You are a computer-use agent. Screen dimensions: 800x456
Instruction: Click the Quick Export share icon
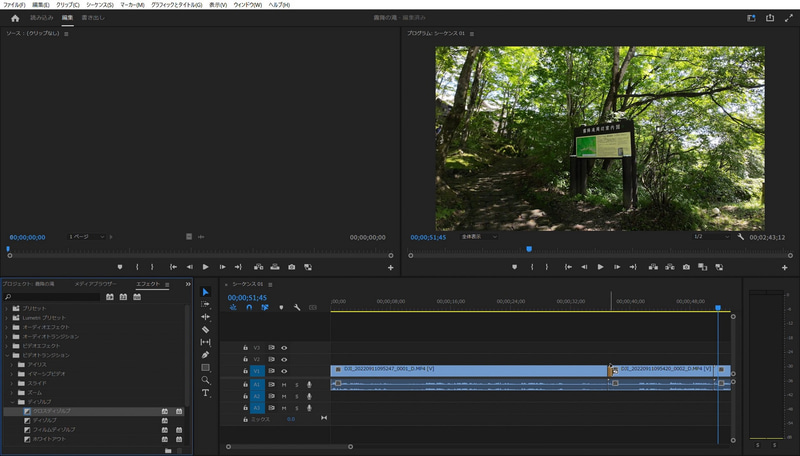pos(770,18)
